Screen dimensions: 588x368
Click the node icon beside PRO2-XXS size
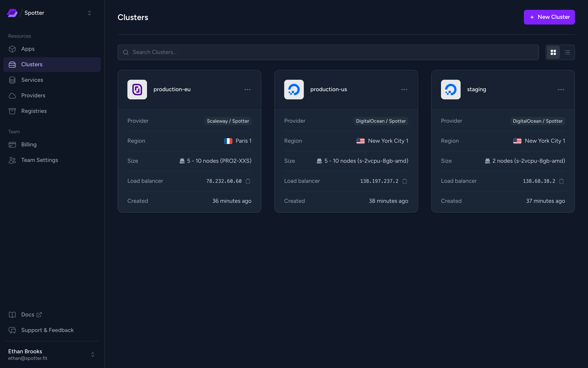[182, 161]
